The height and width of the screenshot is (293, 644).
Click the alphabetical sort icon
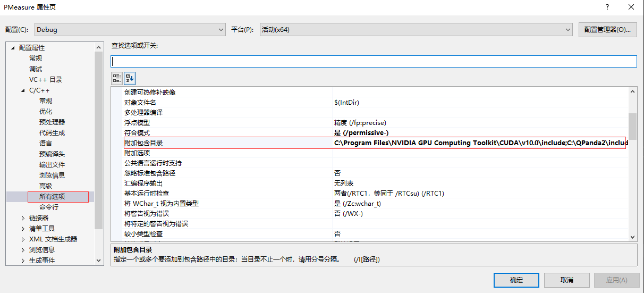tap(130, 79)
